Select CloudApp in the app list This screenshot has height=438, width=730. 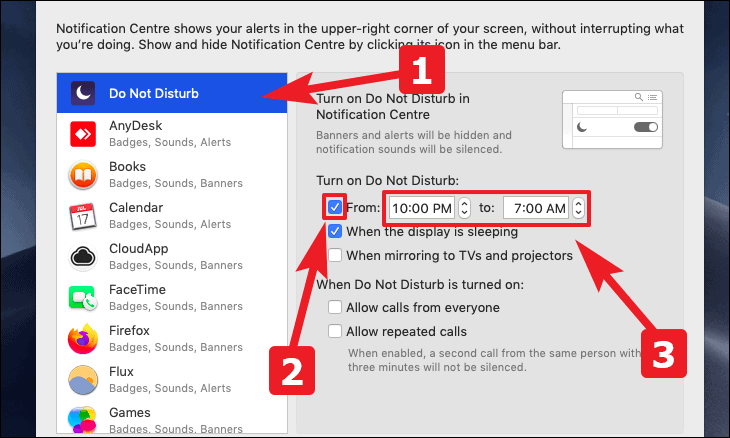[138, 249]
